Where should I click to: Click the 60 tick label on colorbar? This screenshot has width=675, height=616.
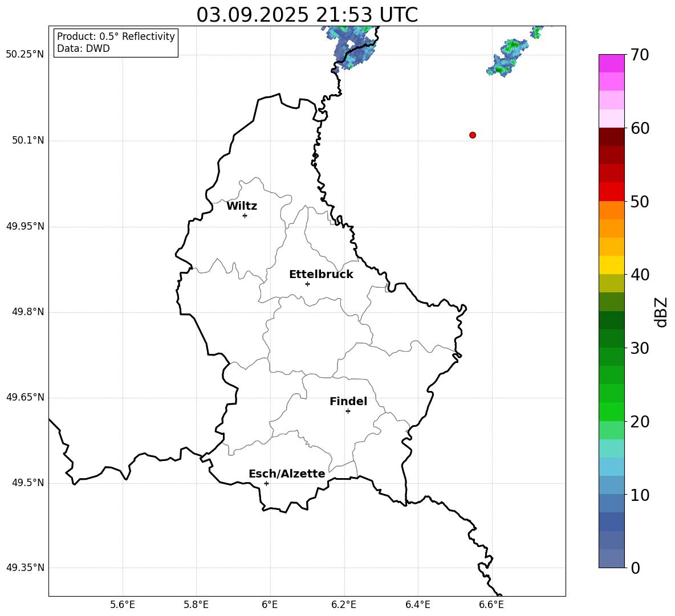pos(640,128)
